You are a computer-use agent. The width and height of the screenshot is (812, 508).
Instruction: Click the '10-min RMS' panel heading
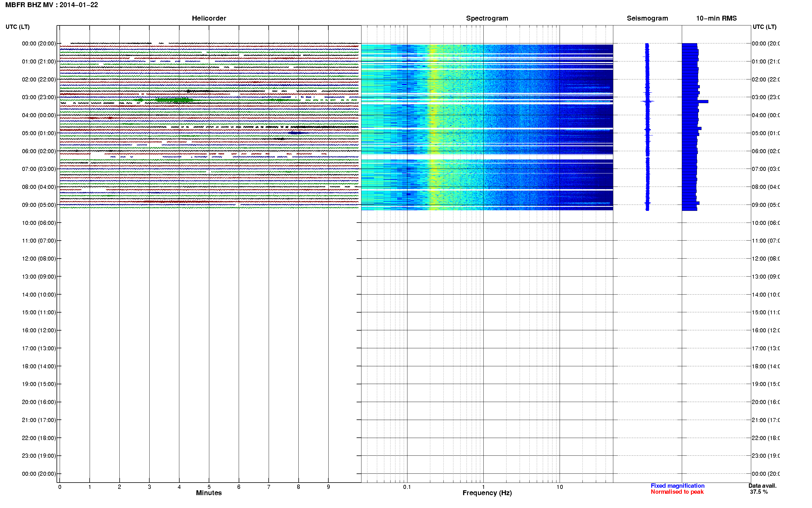pyautogui.click(x=716, y=18)
